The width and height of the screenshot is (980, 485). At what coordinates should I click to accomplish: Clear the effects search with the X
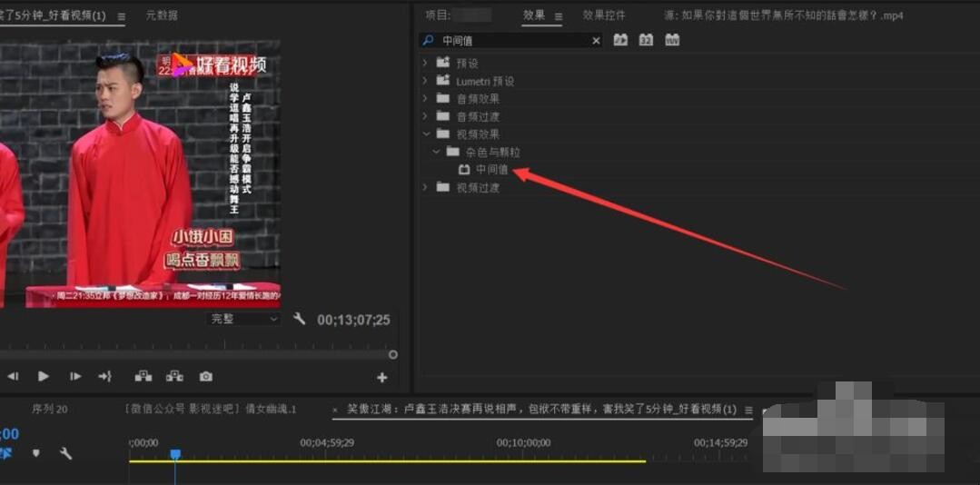pyautogui.click(x=596, y=41)
